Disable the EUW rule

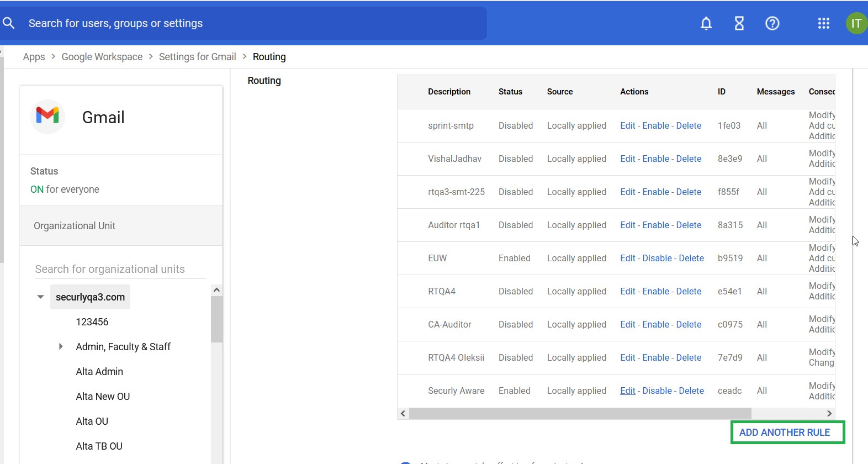point(657,259)
